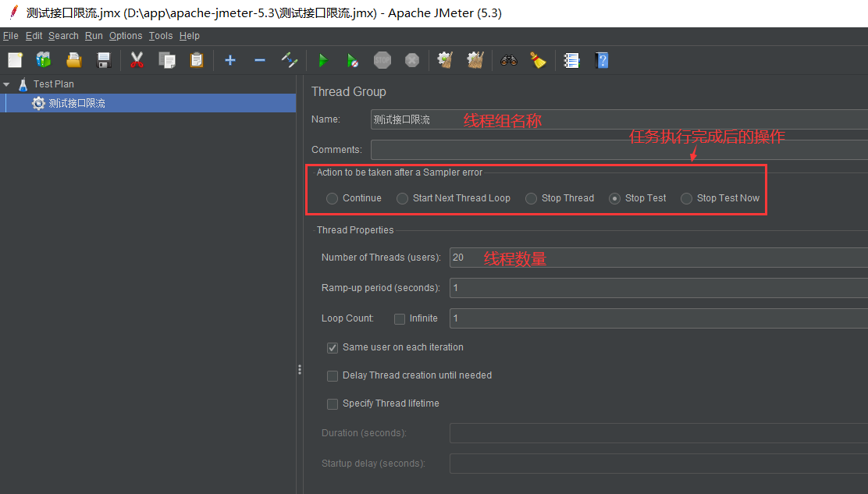Click the Start no pauses icon

pos(352,60)
